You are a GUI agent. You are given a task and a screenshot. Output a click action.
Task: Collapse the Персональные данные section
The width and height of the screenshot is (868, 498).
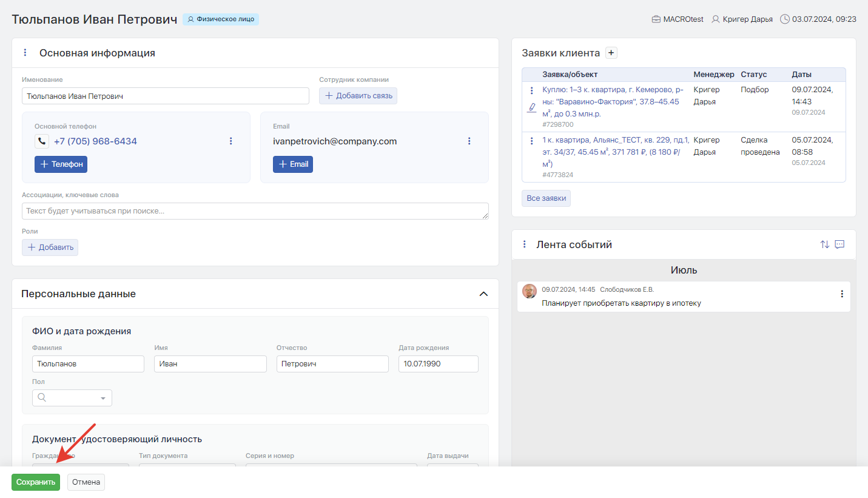(x=483, y=294)
